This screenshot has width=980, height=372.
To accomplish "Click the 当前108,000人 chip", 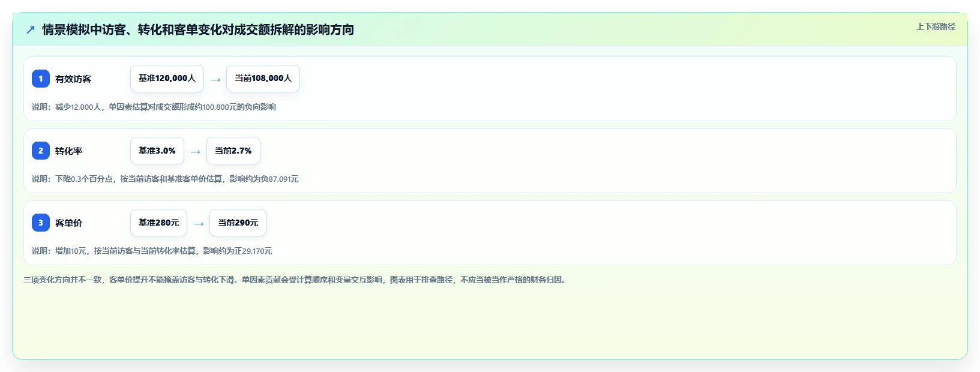I will (263, 79).
